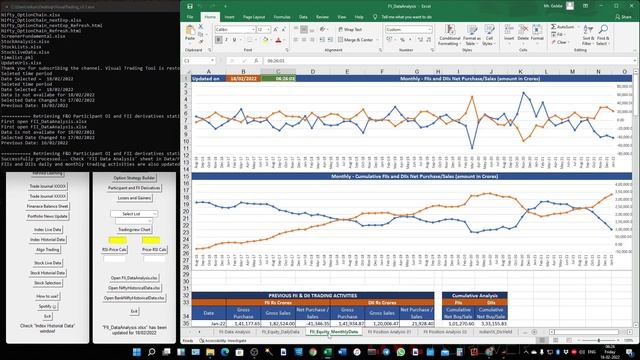Click Losers and Gainers button
Image resolution: width=640 pixels, height=360 pixels.
pos(134,198)
